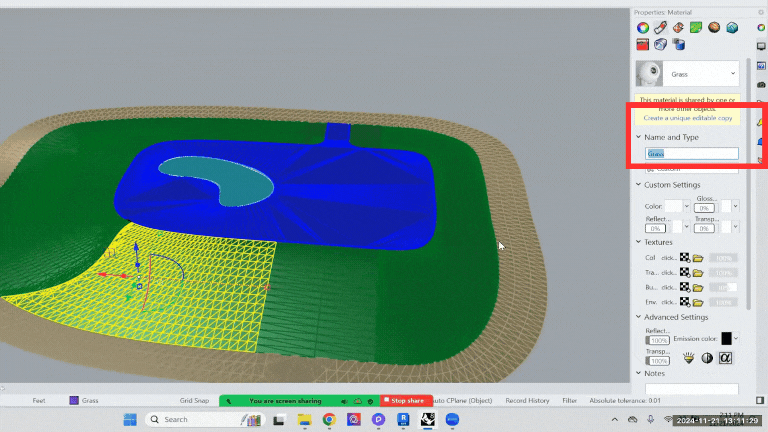
Task: Browse file for the Col texture slot
Action: (x=698, y=258)
